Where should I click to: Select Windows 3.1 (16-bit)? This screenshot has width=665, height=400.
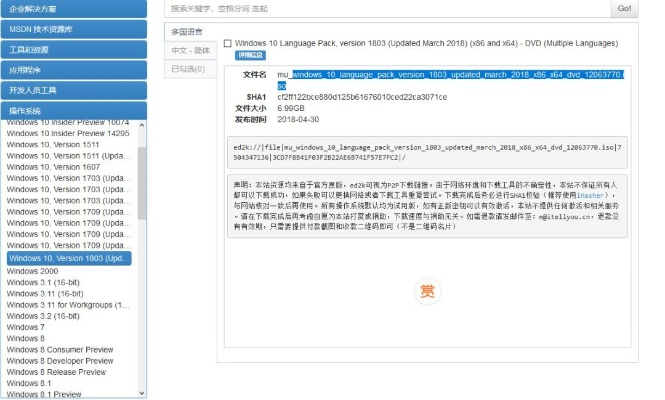pos(43,283)
